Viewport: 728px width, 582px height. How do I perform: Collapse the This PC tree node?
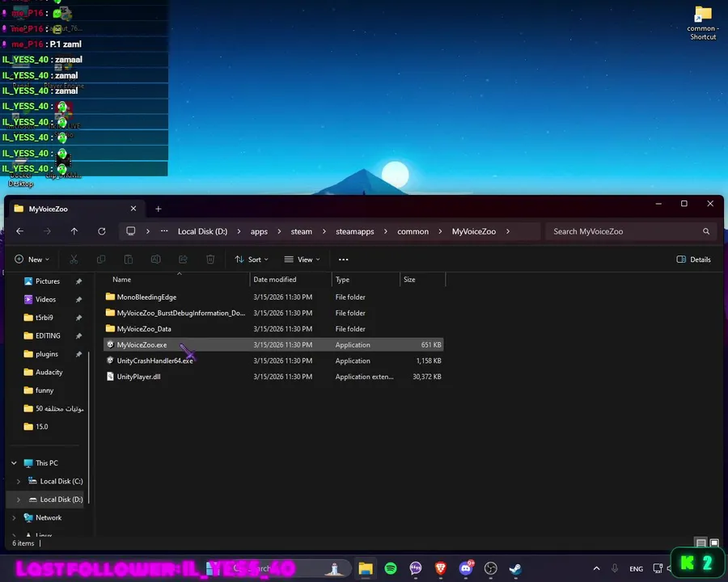[15, 462]
